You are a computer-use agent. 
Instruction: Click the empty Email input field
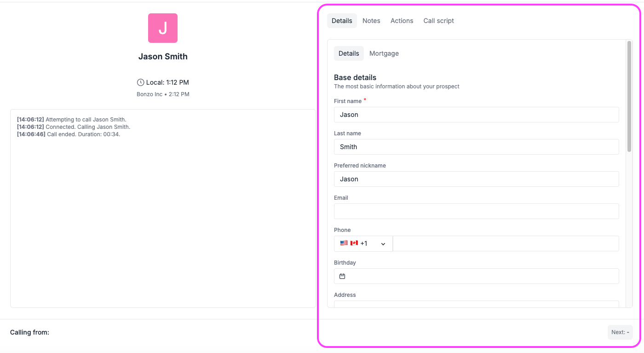477,211
